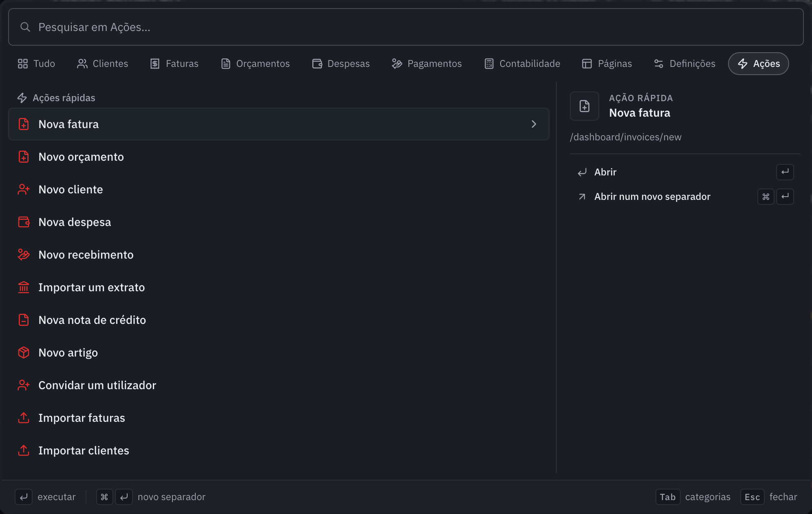Click the Novo recebimento hand-coins icon
The image size is (812, 514).
pos(24,255)
